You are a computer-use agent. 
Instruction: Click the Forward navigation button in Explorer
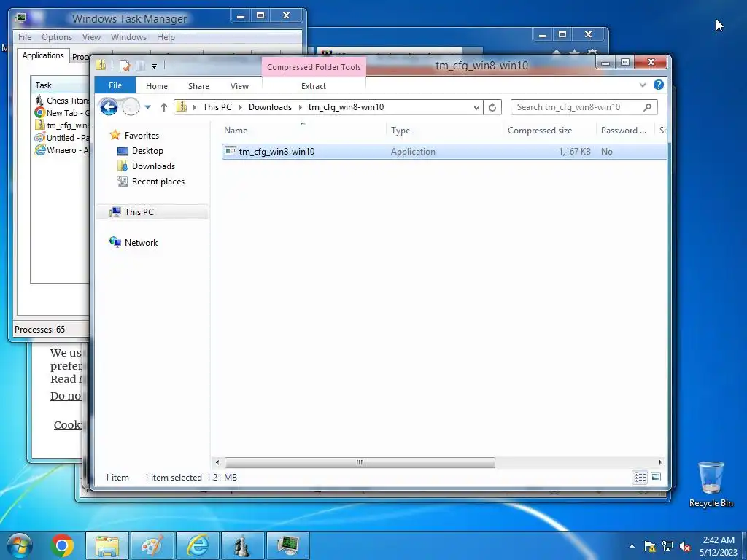(x=131, y=106)
